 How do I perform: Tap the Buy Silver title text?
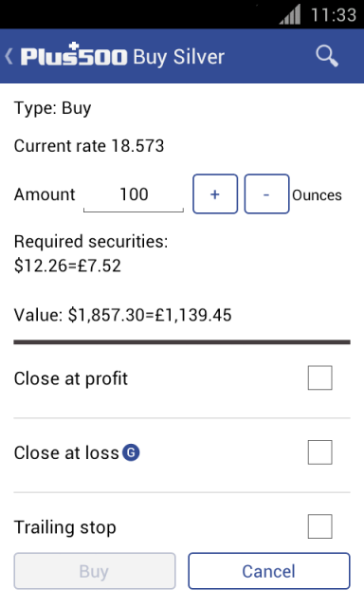point(179,57)
